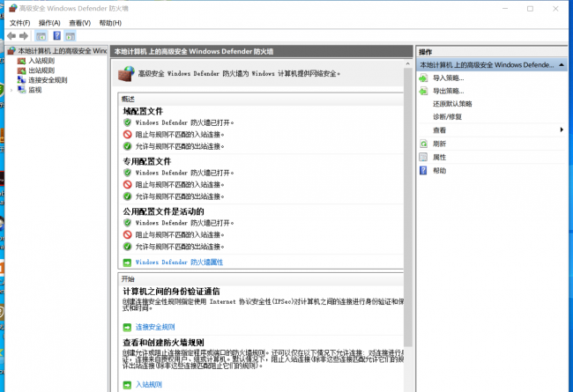
Task: Open the blue Help question-mark toolbar icon
Action: (57, 36)
